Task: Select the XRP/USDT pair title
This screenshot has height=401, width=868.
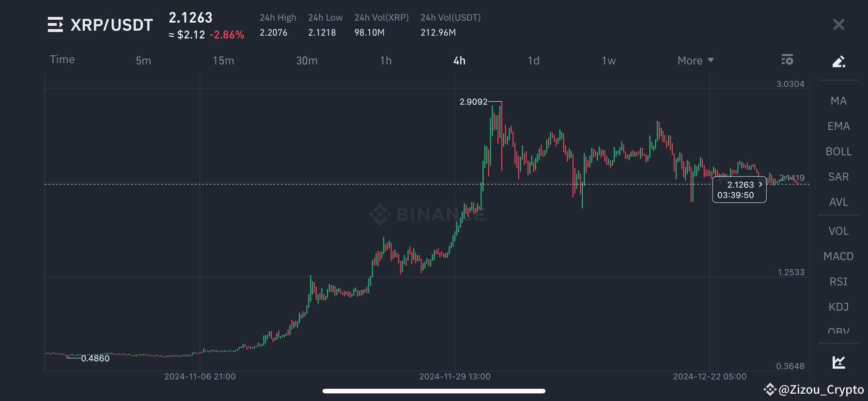Action: point(112,25)
